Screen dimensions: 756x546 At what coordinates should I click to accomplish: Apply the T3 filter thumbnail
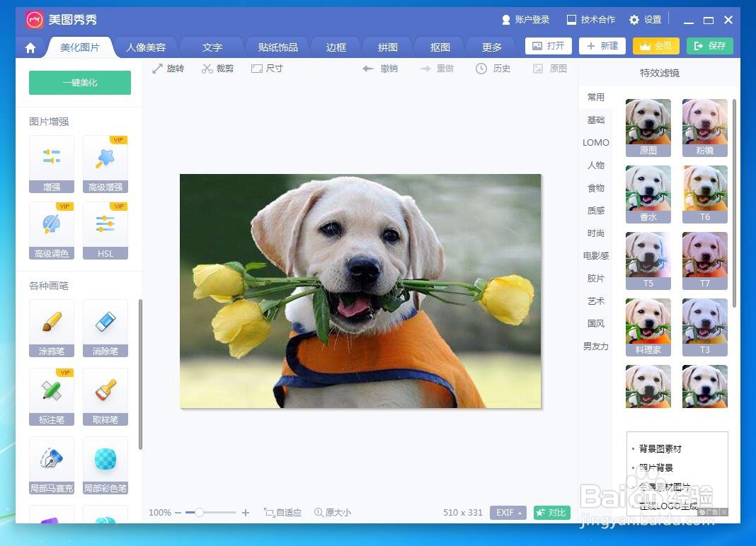[x=705, y=327]
